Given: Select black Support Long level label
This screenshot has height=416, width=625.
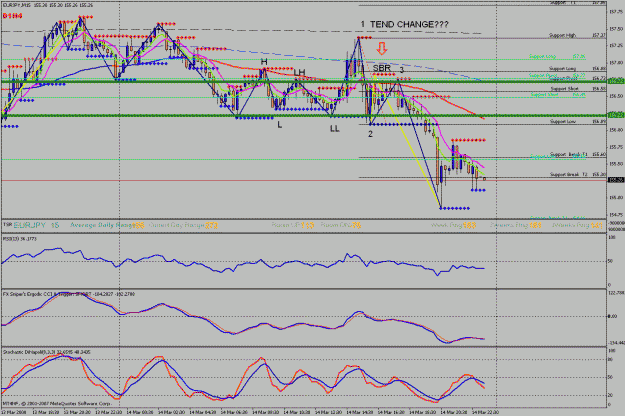Looking at the screenshot, I should click(562, 69).
